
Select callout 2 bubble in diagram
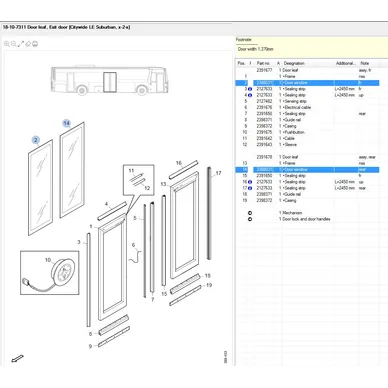coord(36,140)
